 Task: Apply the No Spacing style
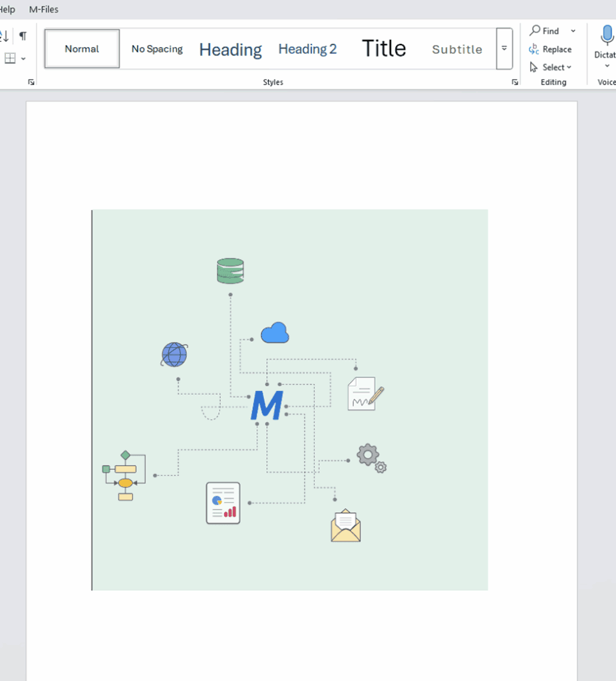tap(157, 49)
